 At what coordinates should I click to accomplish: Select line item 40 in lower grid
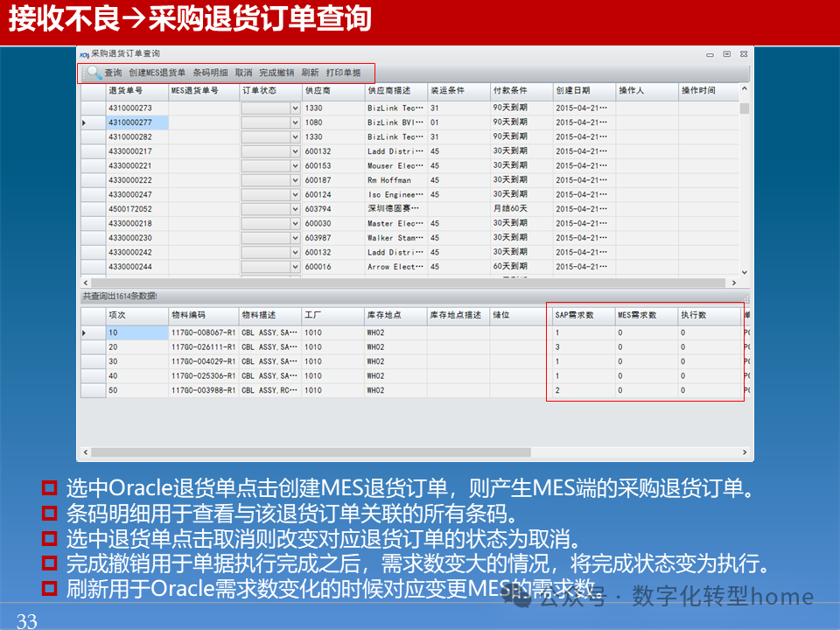click(x=137, y=376)
